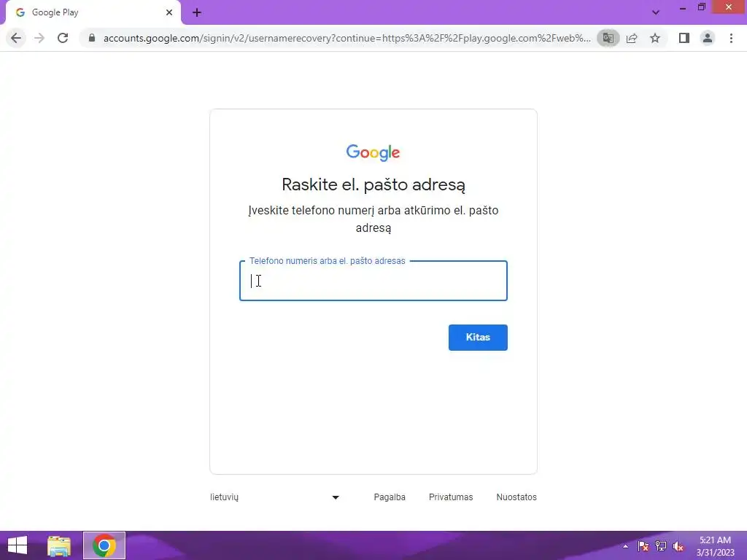Restore down the Chrome window
Screen dimensions: 747x560
pyautogui.click(x=702, y=7)
